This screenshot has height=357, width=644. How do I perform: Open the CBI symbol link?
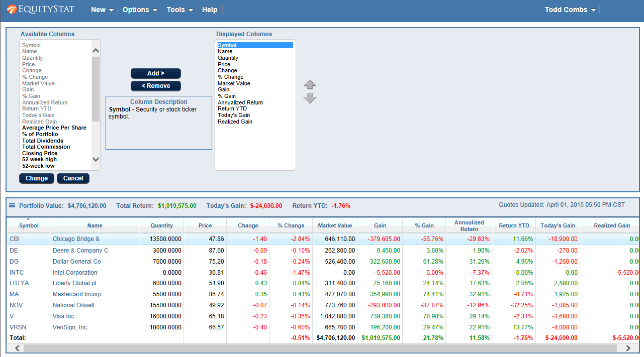[15, 239]
